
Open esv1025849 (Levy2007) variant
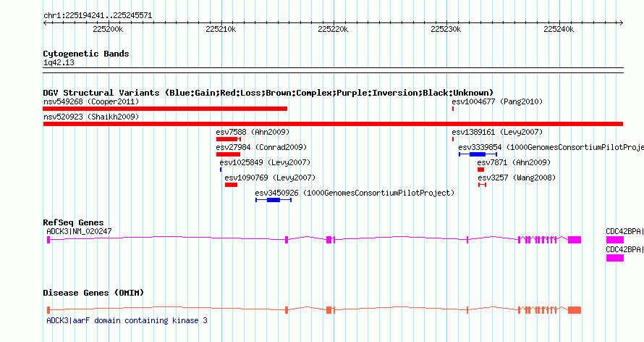265,162
